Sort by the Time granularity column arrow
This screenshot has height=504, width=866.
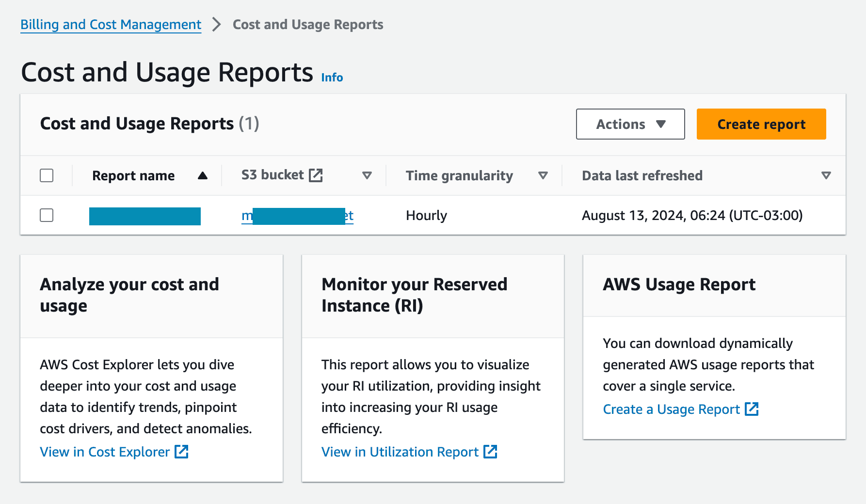pyautogui.click(x=543, y=175)
